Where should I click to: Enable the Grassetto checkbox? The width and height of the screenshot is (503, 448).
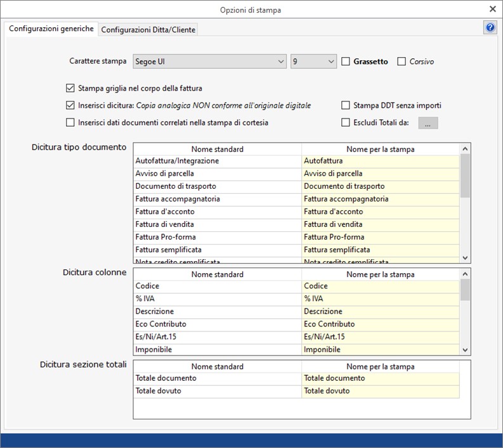(346, 61)
